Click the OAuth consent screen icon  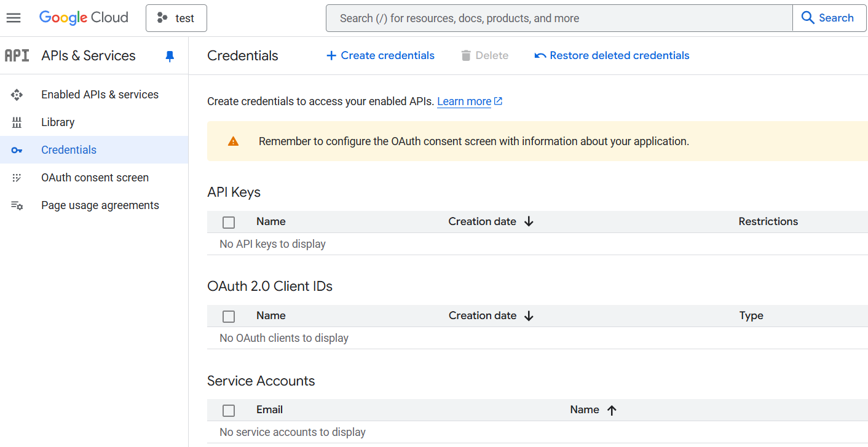[x=17, y=178]
